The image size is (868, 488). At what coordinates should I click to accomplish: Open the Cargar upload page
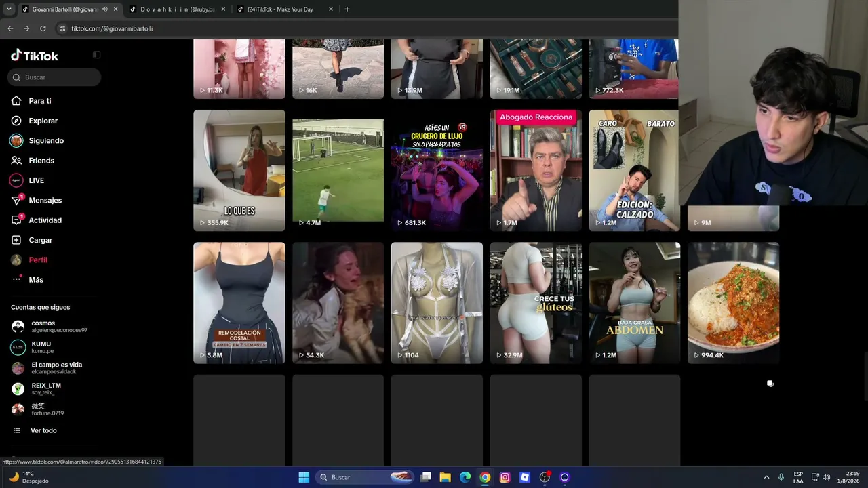tap(40, 240)
